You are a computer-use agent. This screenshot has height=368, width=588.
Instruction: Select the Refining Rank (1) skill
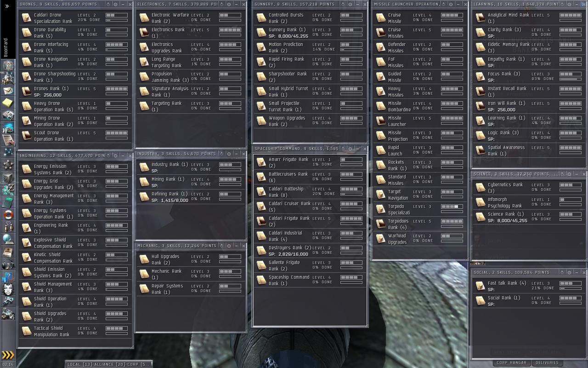[x=191, y=197]
